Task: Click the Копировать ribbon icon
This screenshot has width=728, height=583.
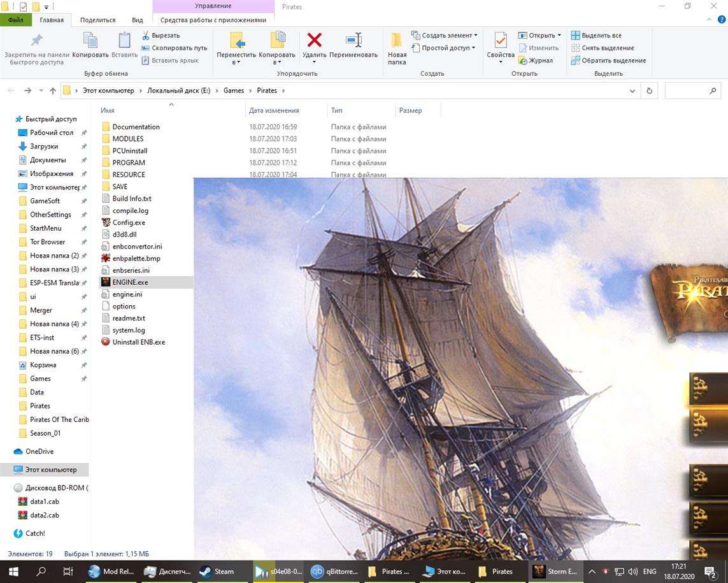Action: 90,45
